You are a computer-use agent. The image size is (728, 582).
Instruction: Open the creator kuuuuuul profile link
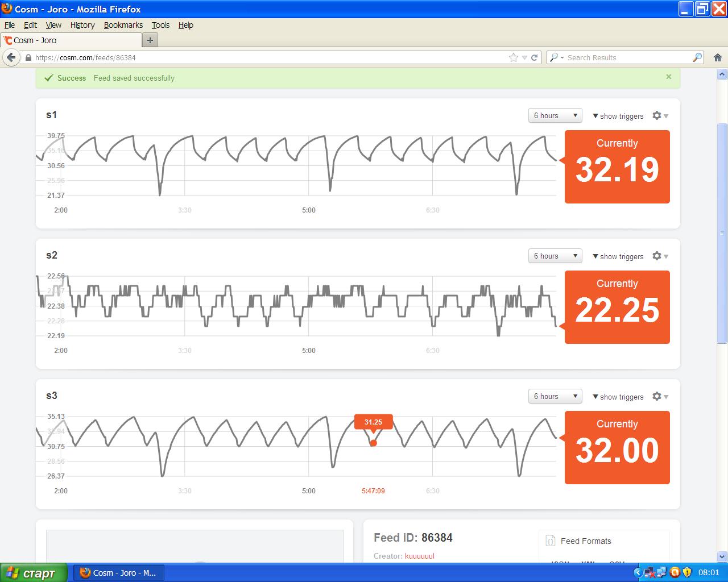[419, 556]
